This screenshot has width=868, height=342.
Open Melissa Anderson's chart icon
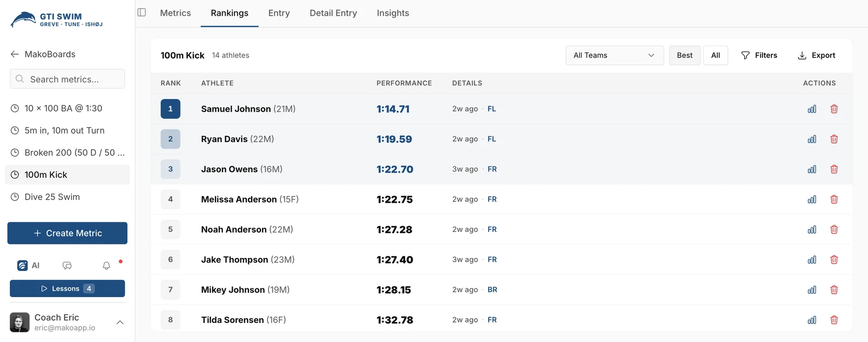coord(812,199)
